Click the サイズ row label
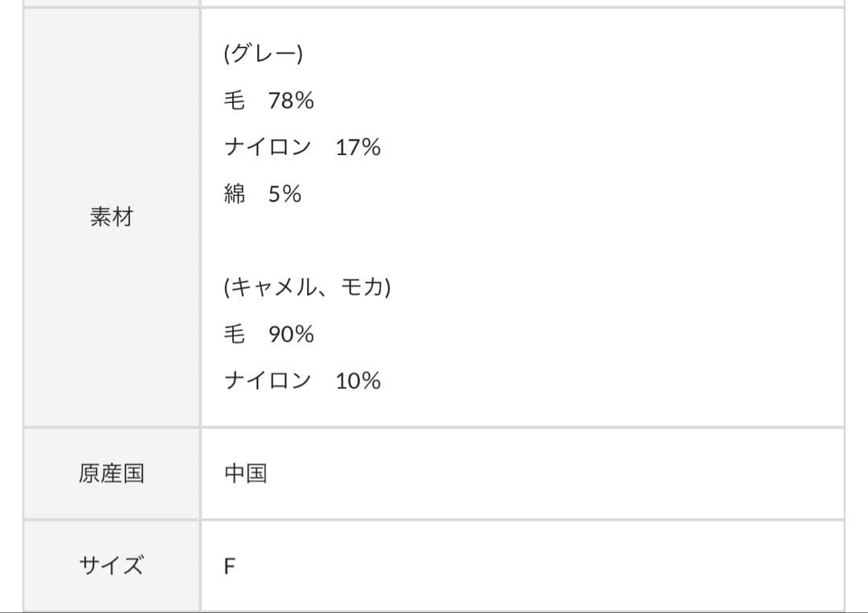This screenshot has width=868, height=613. coord(111,566)
